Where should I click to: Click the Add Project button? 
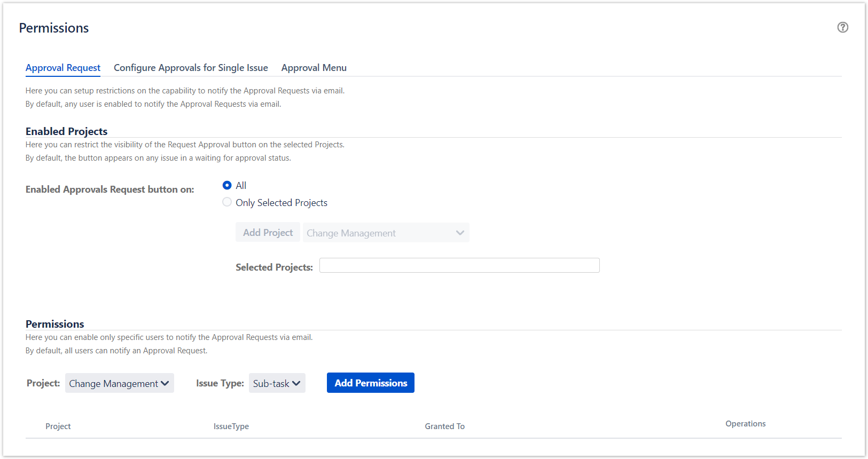268,233
